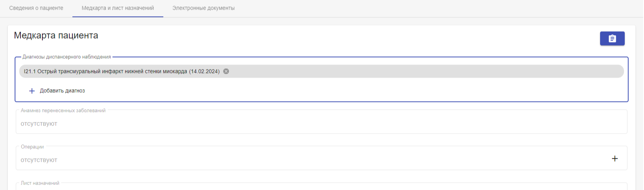Open the Электронные документы tab
This screenshot has width=644, height=190.
[x=203, y=8]
